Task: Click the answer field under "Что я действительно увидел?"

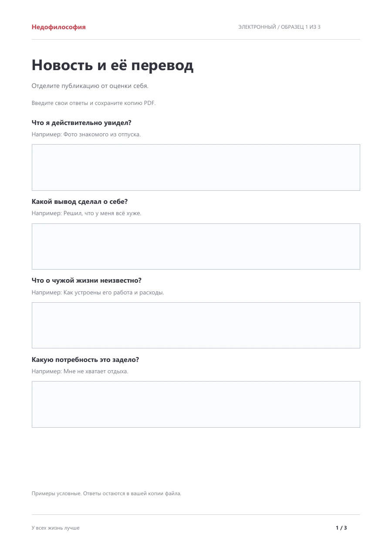Action: point(196,167)
